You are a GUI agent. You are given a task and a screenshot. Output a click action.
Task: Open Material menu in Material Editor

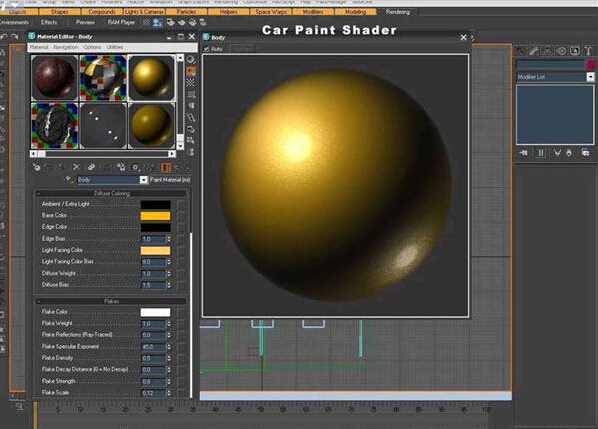39,47
